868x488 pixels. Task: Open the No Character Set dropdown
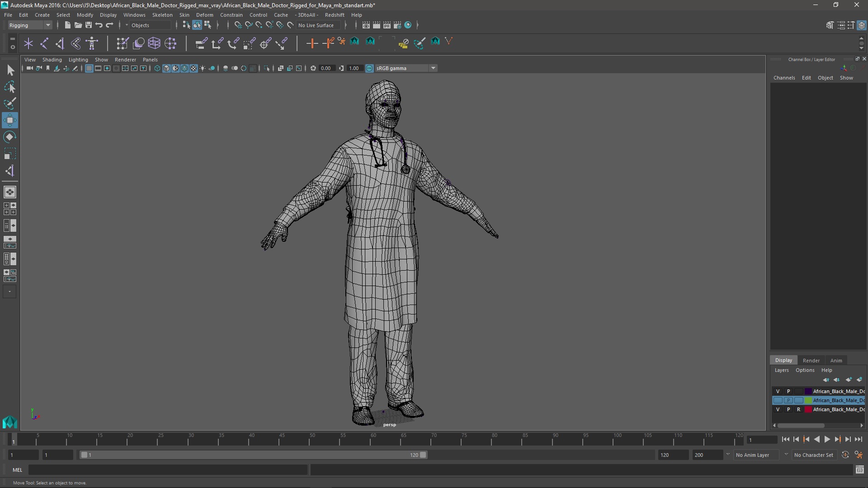coord(814,455)
